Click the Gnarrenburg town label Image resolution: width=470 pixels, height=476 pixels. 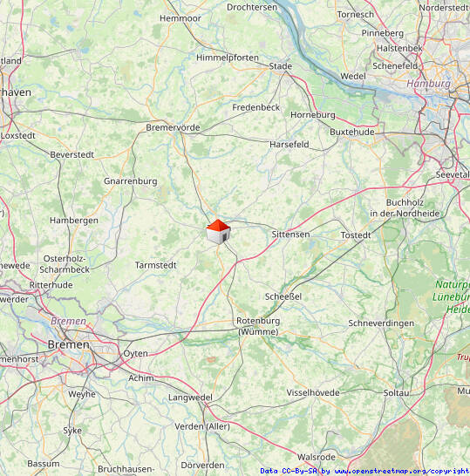(x=131, y=181)
